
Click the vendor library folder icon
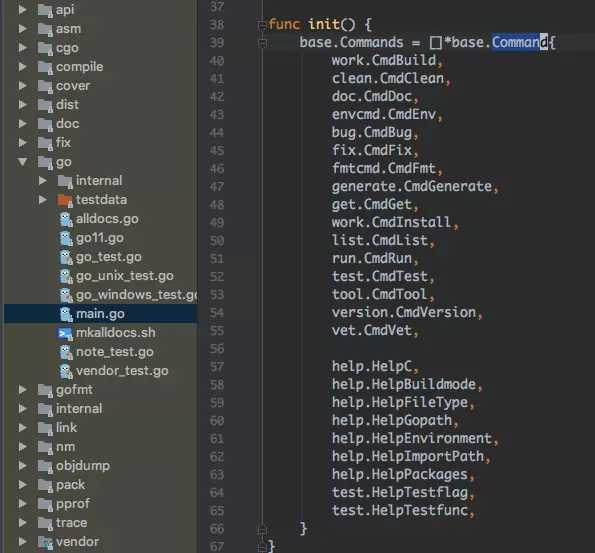(x=45, y=542)
